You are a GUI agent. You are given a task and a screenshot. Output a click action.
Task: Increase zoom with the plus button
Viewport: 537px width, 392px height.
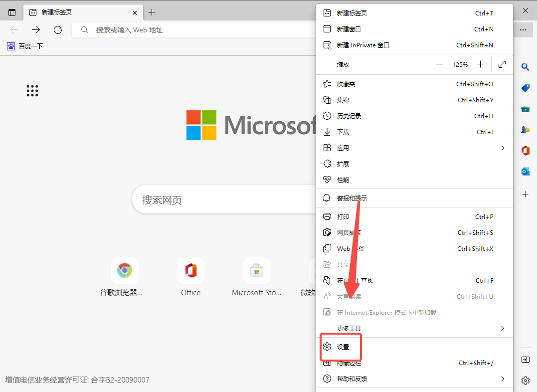pos(481,64)
